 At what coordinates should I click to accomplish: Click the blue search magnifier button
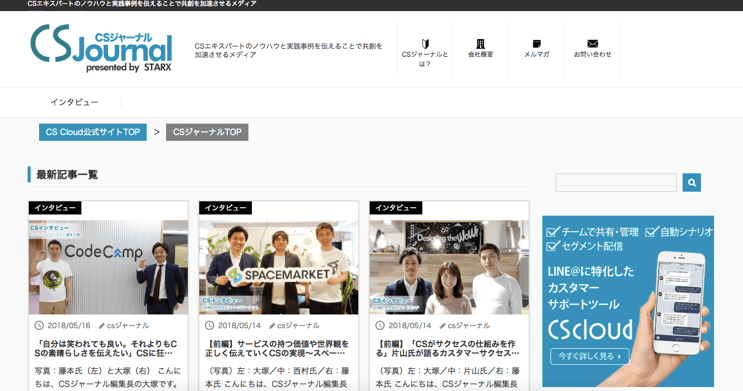(691, 182)
